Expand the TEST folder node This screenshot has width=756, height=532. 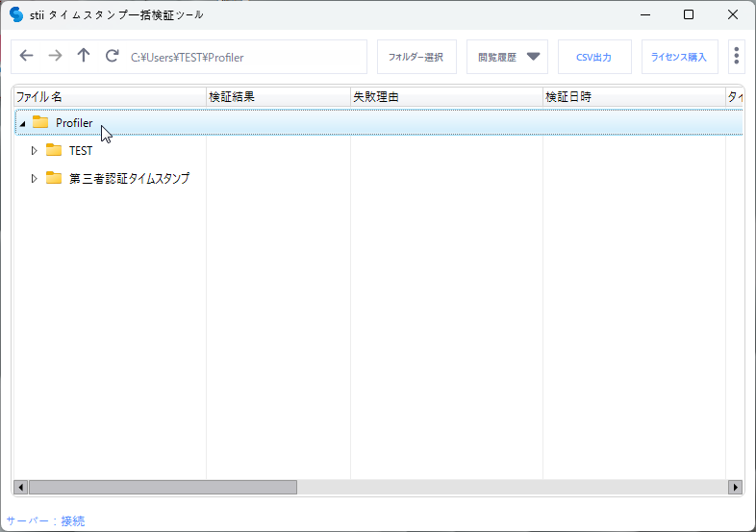click(x=35, y=151)
